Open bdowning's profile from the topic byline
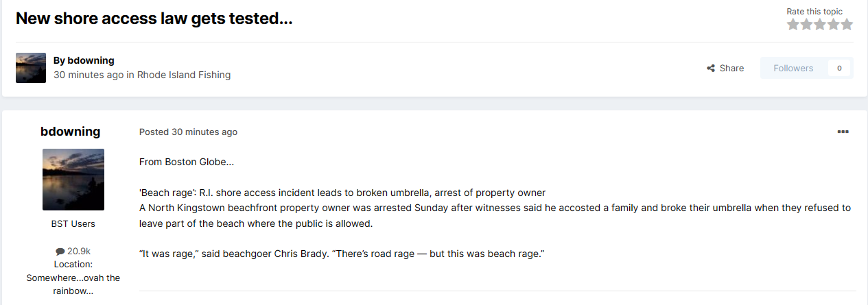 [x=91, y=60]
